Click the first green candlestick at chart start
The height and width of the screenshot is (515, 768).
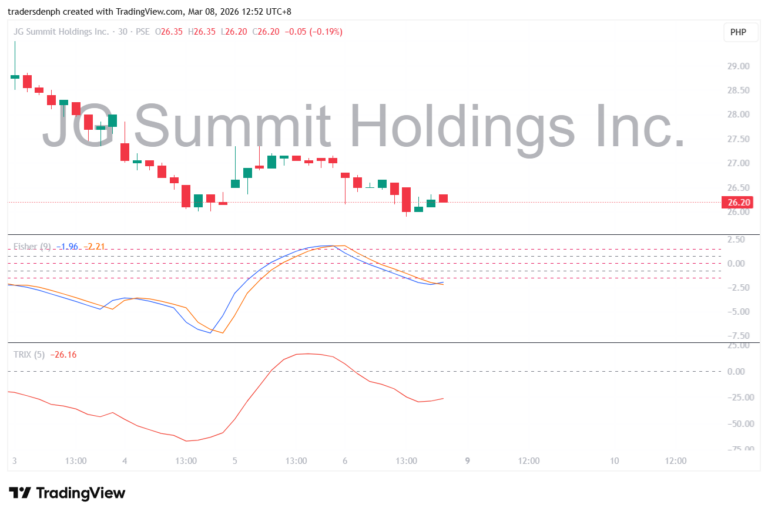(x=15, y=75)
